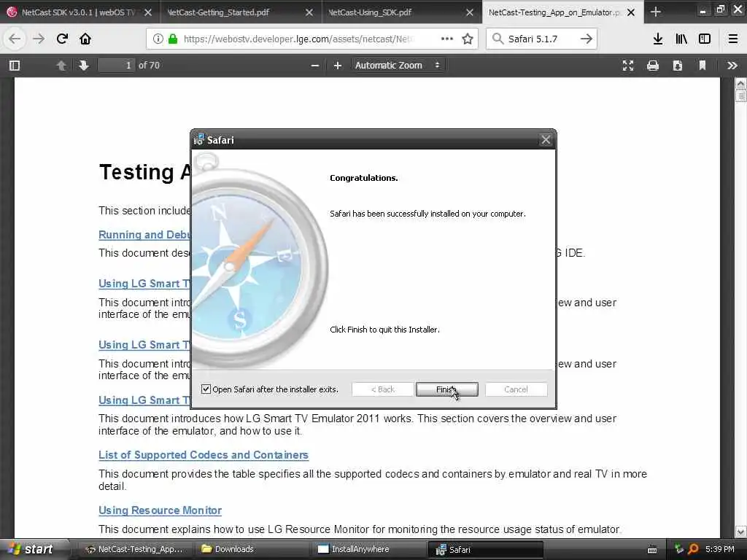Zoom in the PDF document

click(337, 65)
